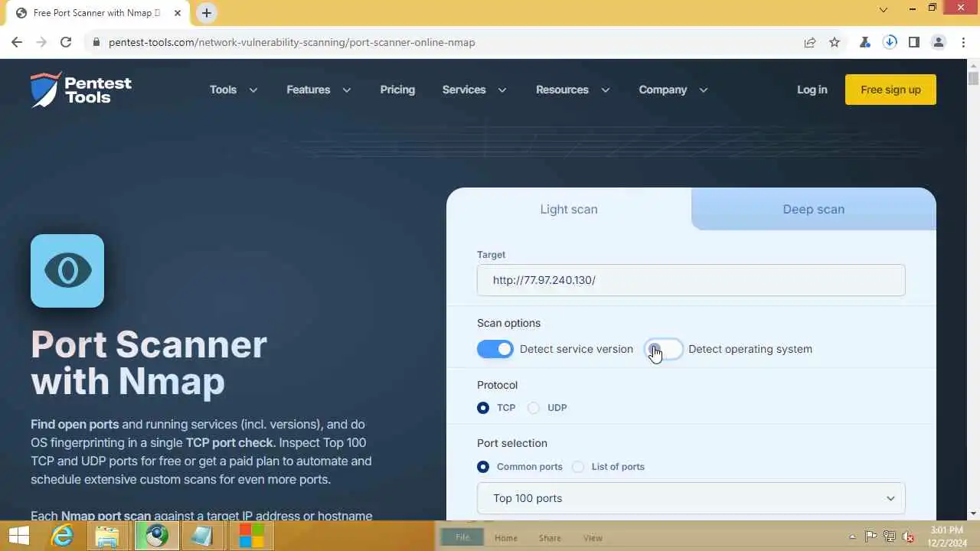The height and width of the screenshot is (551, 980).
Task: Open the File menu in background window
Action: (x=462, y=538)
